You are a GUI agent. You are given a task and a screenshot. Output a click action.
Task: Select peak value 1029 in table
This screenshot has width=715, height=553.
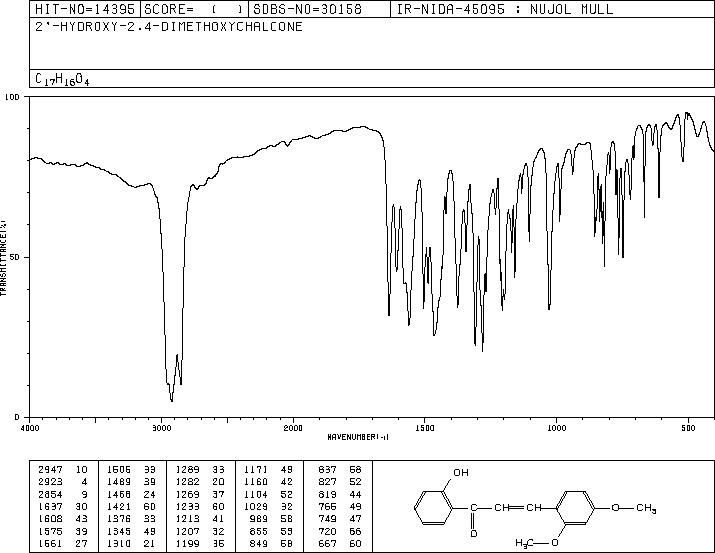(256, 506)
